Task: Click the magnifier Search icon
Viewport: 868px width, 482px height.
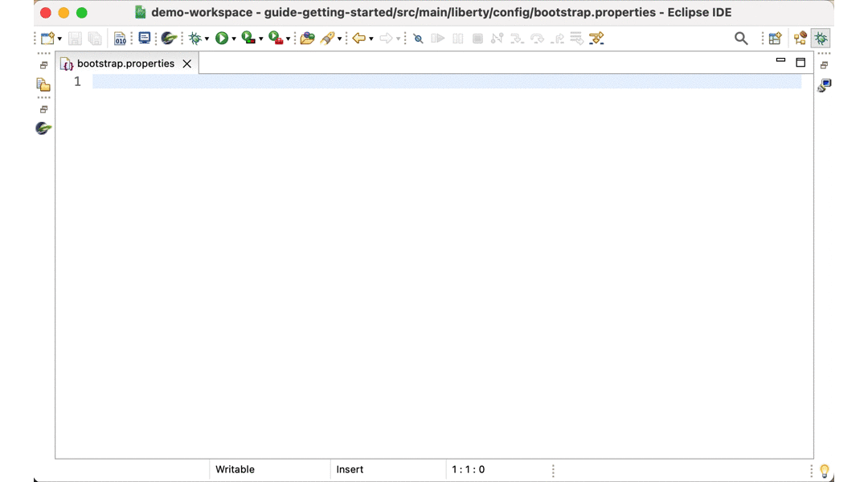Action: click(x=741, y=39)
